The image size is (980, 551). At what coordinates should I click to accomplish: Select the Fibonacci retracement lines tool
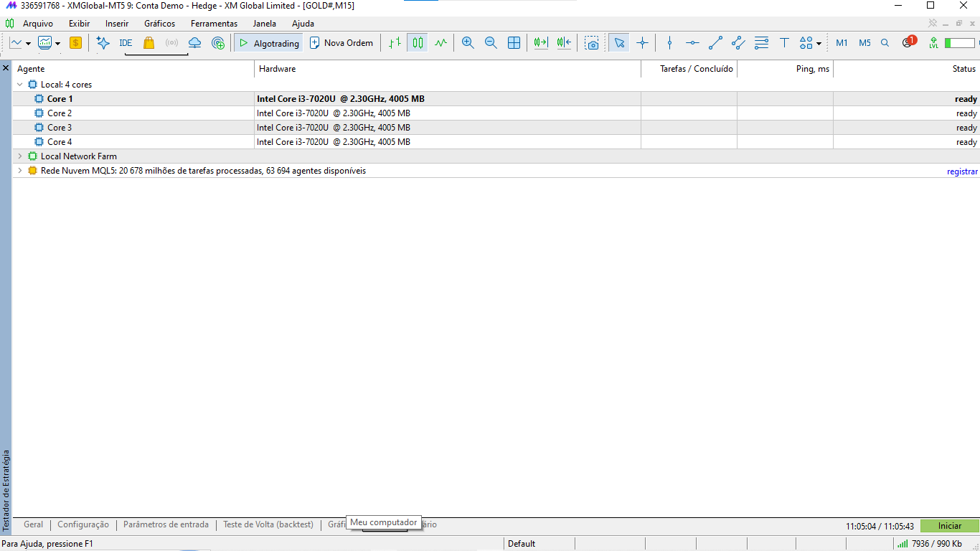pyautogui.click(x=761, y=43)
